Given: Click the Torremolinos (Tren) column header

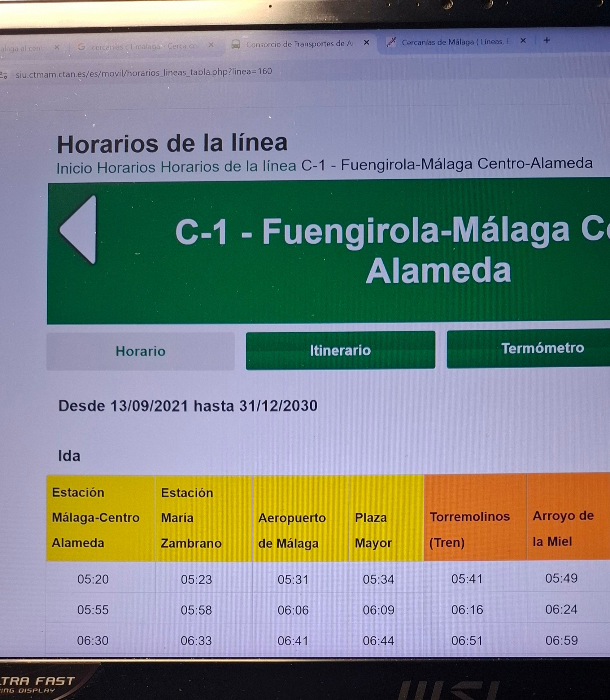Looking at the screenshot, I should click(475, 517).
